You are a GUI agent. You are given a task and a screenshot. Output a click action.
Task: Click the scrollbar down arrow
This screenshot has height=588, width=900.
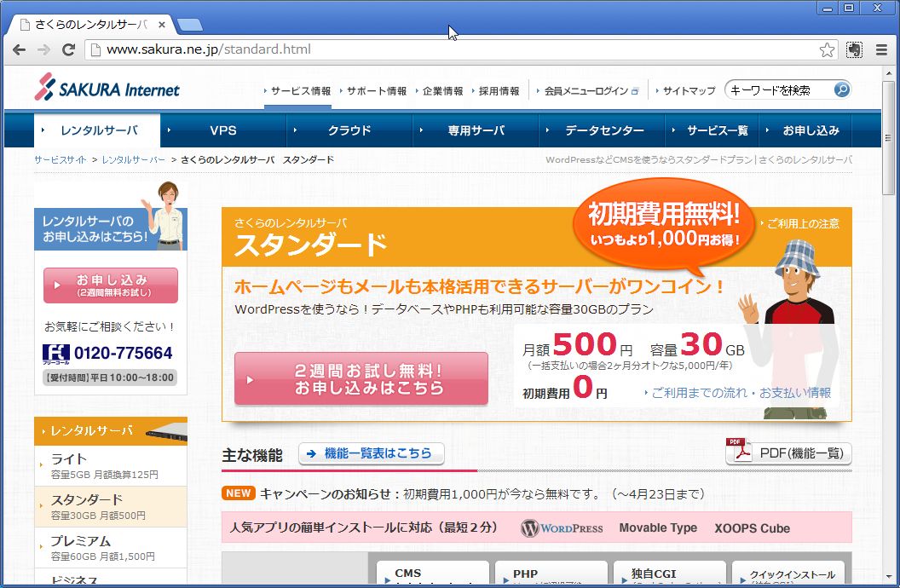pos(888,577)
